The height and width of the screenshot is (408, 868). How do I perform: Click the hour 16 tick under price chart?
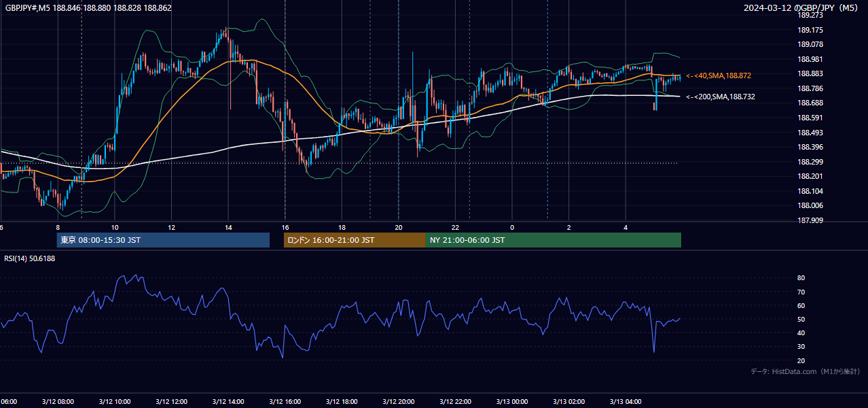285,227
